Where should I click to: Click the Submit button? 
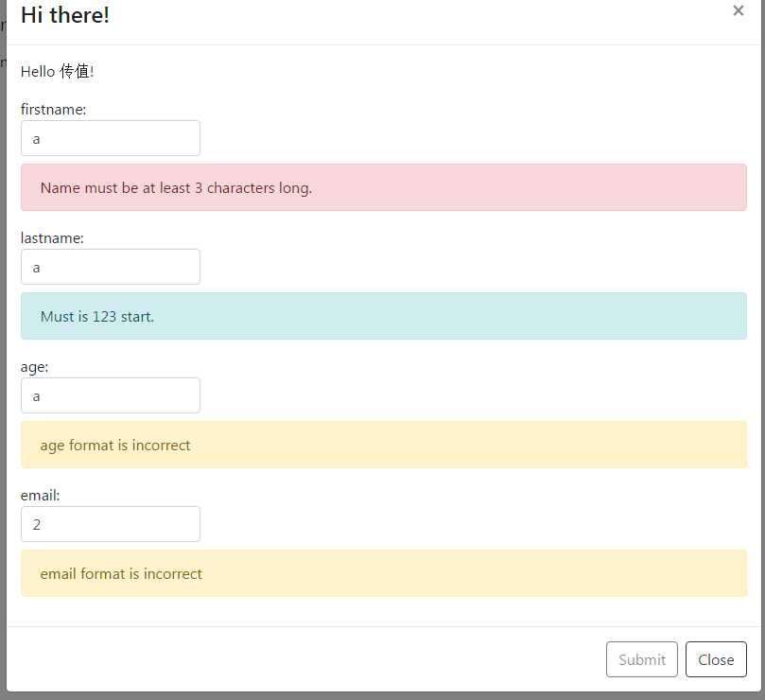(641, 659)
